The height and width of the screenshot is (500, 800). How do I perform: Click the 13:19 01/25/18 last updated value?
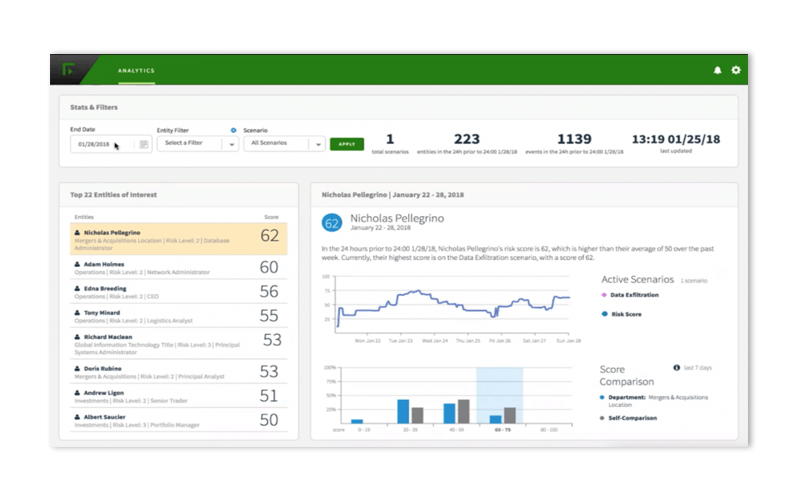[676, 139]
